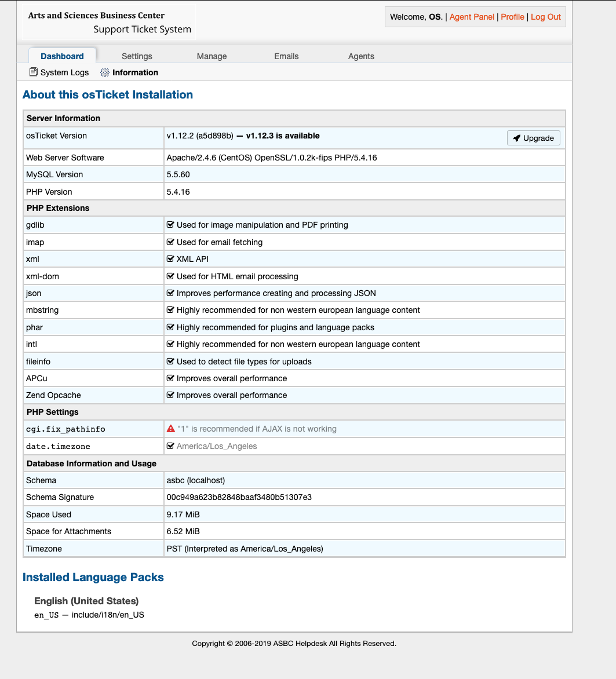This screenshot has width=616, height=679.
Task: Switch to the Manage tab
Action: (212, 56)
